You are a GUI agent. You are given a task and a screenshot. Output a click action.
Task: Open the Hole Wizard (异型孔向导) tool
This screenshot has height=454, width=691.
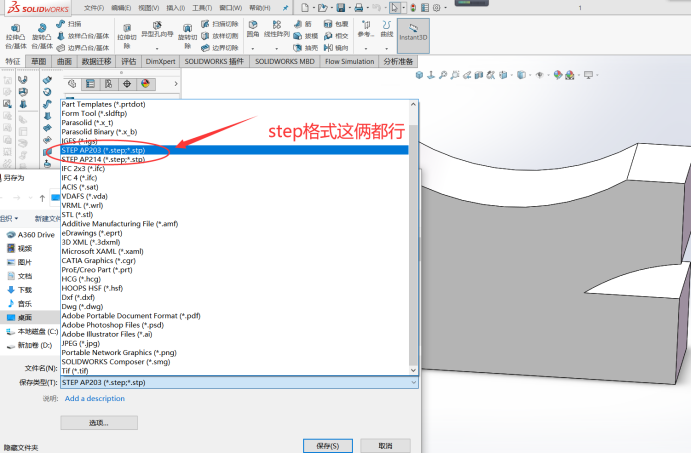click(x=157, y=30)
